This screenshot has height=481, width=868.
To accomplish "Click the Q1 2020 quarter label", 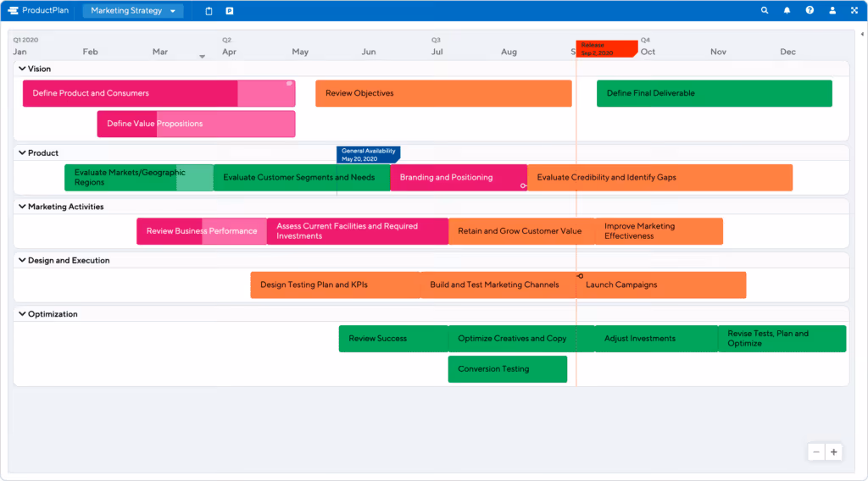I will click(25, 40).
